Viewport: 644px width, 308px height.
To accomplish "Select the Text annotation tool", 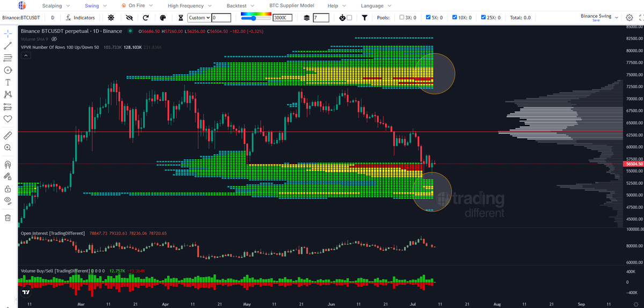I will click(8, 82).
